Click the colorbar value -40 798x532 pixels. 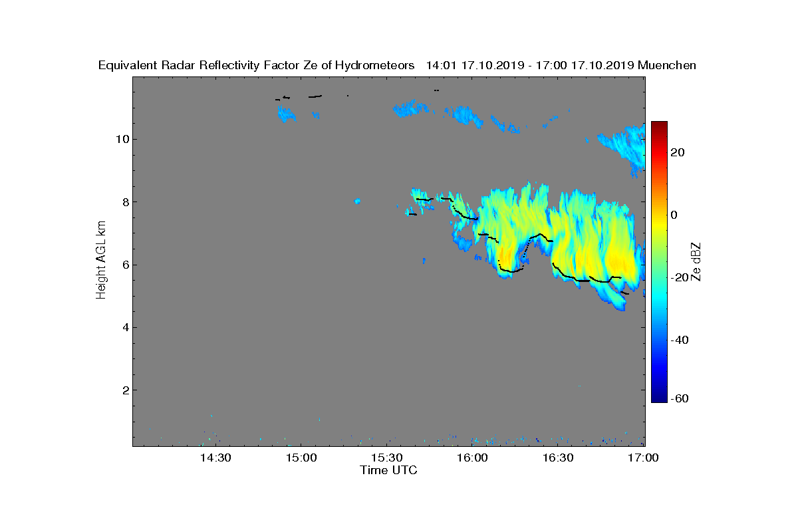pyautogui.click(x=680, y=340)
